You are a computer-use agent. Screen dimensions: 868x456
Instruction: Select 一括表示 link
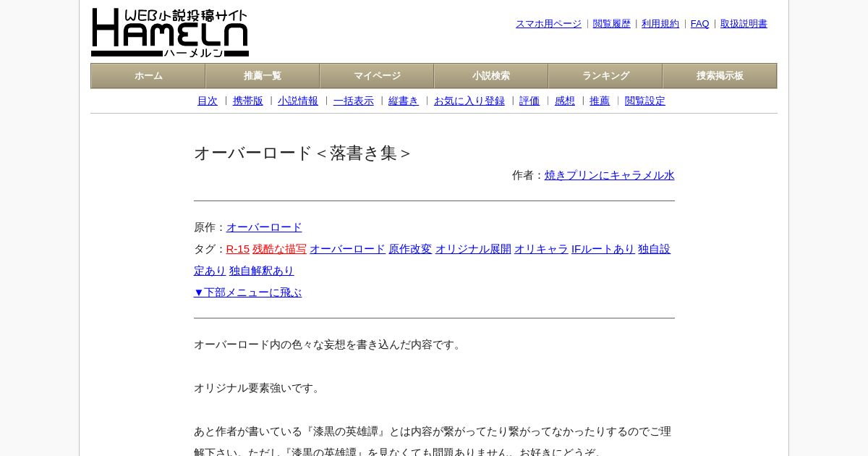354,101
